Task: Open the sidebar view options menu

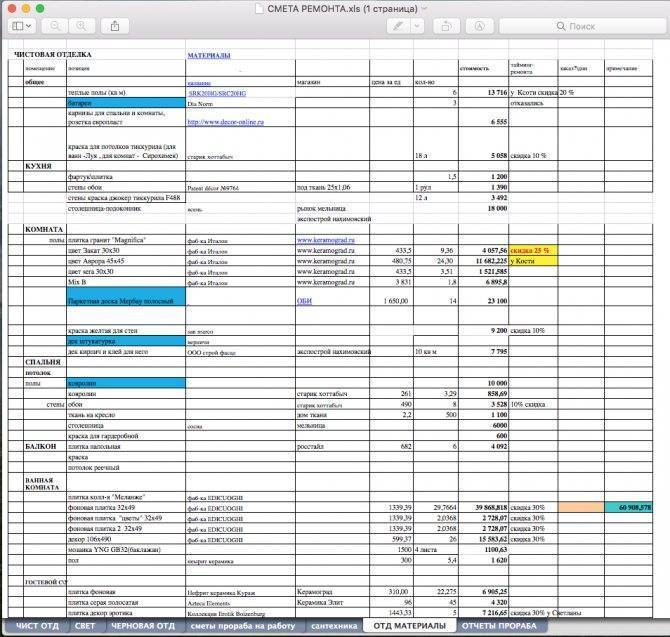Action: (x=21, y=26)
